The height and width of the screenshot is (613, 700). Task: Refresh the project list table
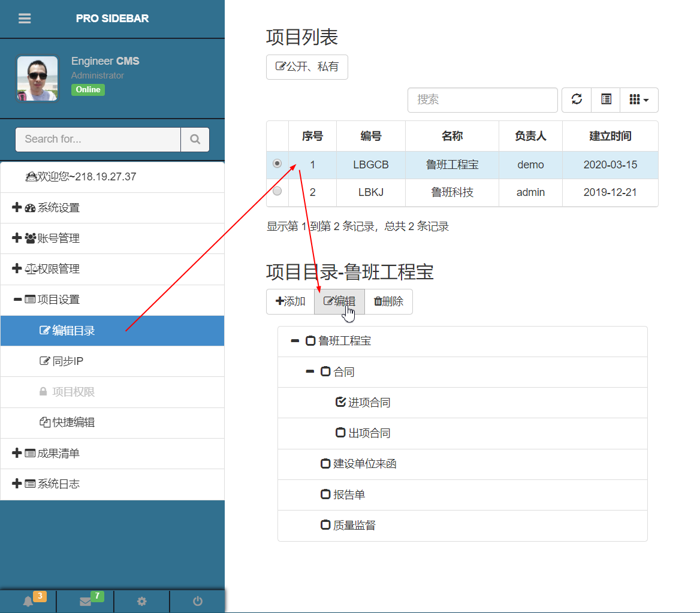(577, 99)
